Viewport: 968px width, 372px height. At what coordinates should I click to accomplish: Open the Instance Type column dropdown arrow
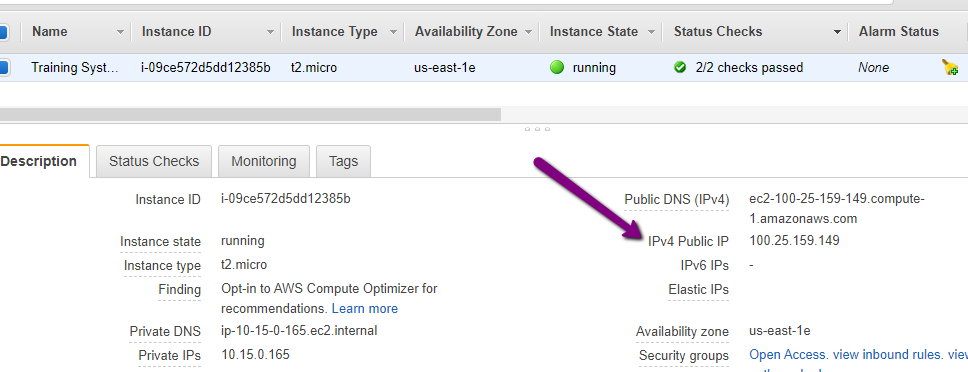pyautogui.click(x=393, y=32)
